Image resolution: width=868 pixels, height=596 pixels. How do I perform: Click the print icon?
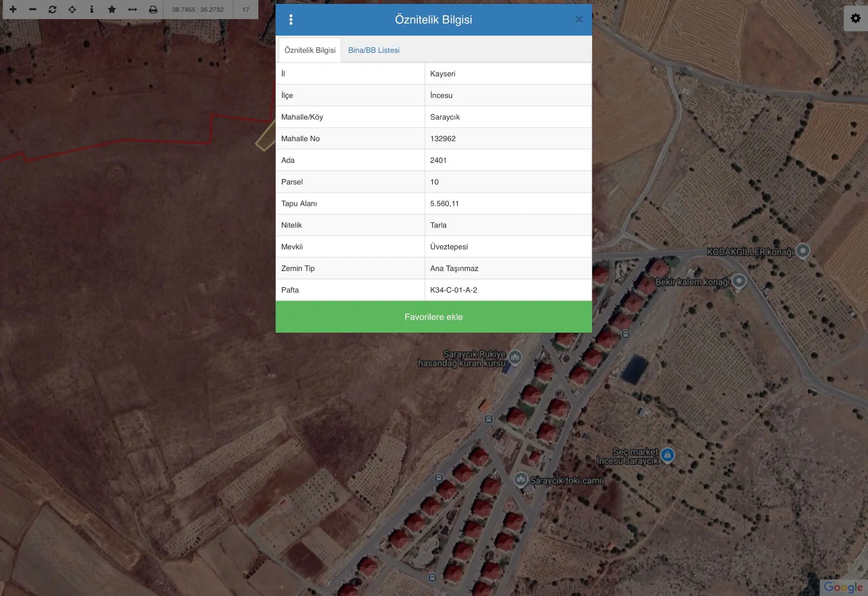153,9
